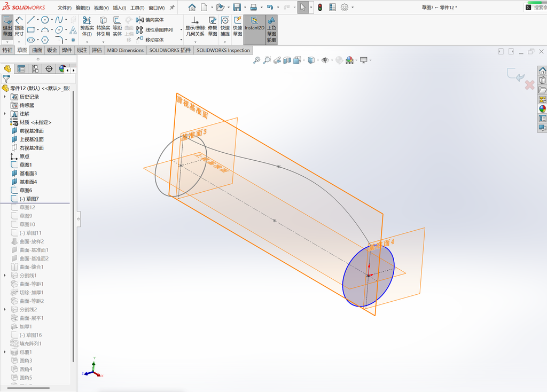Click Linear Sketch Pattern (线性草图阵列)
547x392 pixels.
[x=154, y=30]
